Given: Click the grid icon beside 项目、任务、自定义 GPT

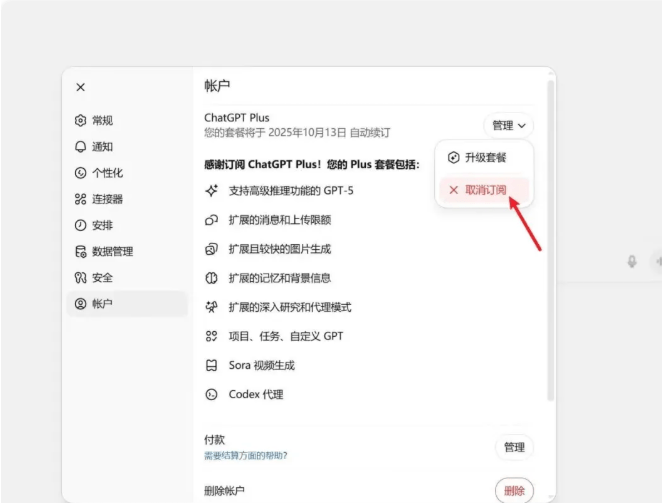Looking at the screenshot, I should (x=211, y=336).
